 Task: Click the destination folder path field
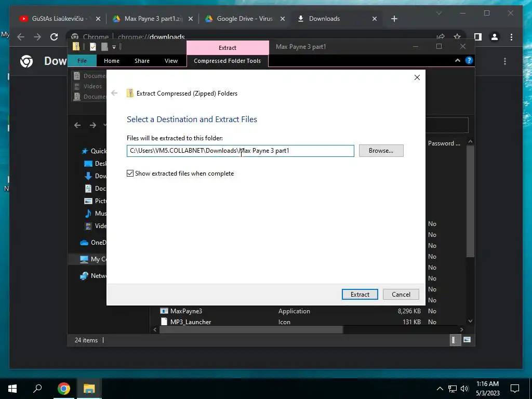240,151
